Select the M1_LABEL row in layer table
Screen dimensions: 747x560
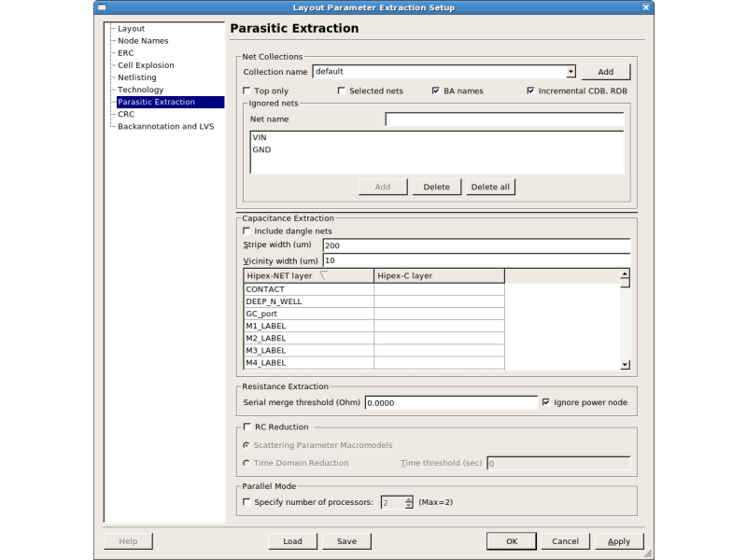308,326
